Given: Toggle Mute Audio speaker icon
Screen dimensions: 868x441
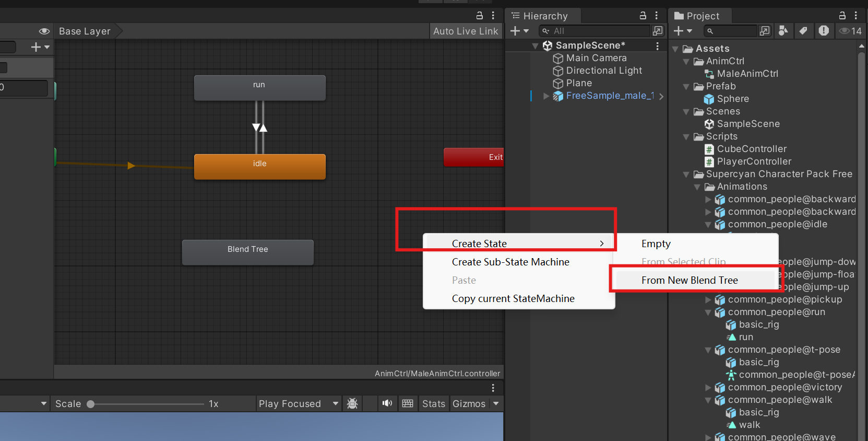Looking at the screenshot, I should coord(387,403).
